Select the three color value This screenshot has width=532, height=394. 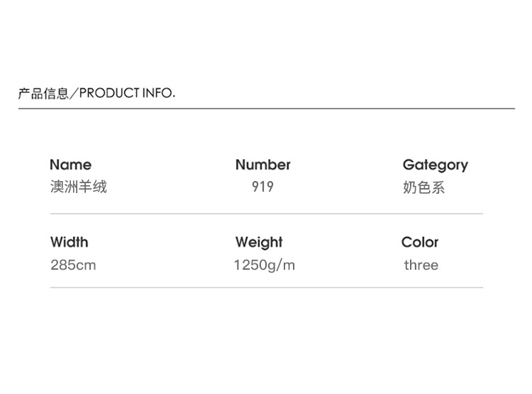[421, 266]
